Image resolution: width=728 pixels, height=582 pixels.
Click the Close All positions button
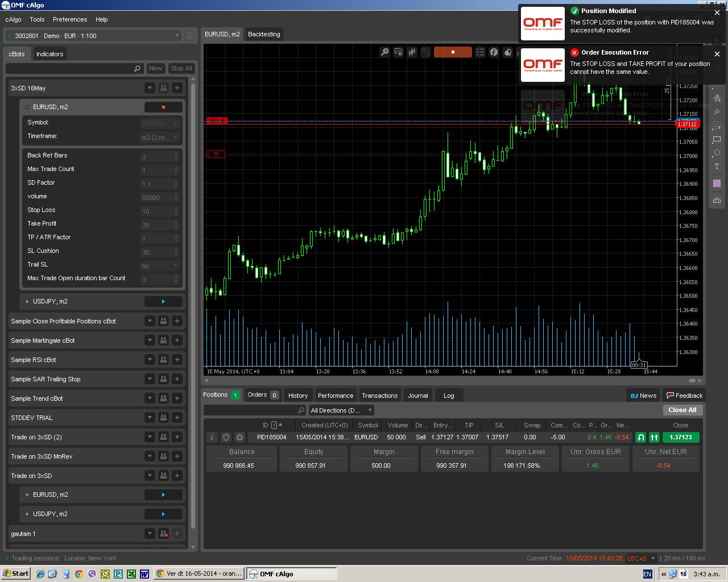click(682, 410)
